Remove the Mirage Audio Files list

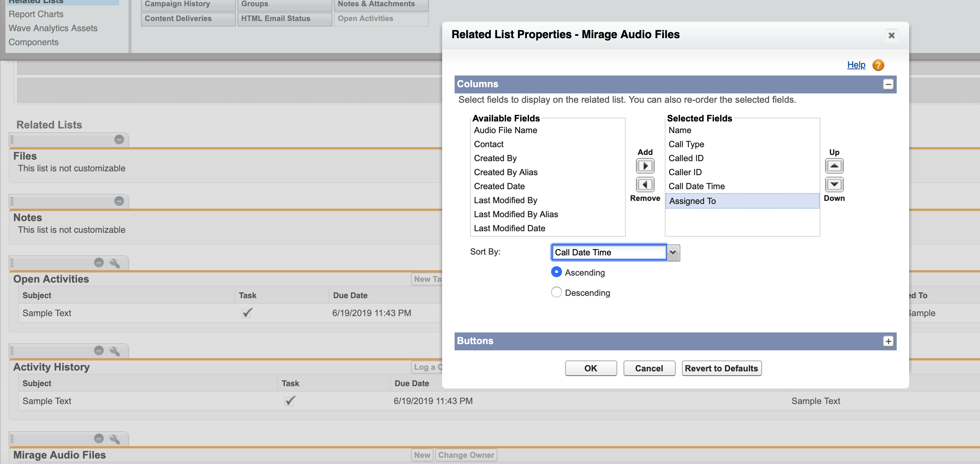99,439
